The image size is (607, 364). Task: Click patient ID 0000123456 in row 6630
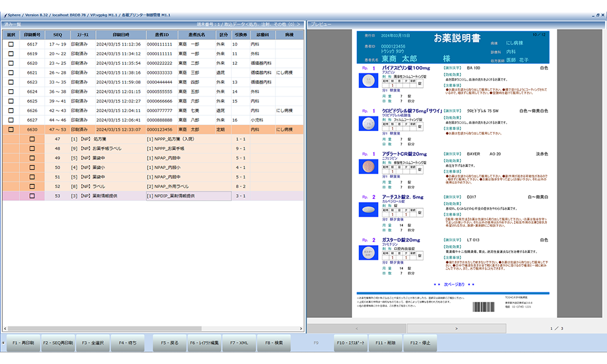(x=160, y=130)
